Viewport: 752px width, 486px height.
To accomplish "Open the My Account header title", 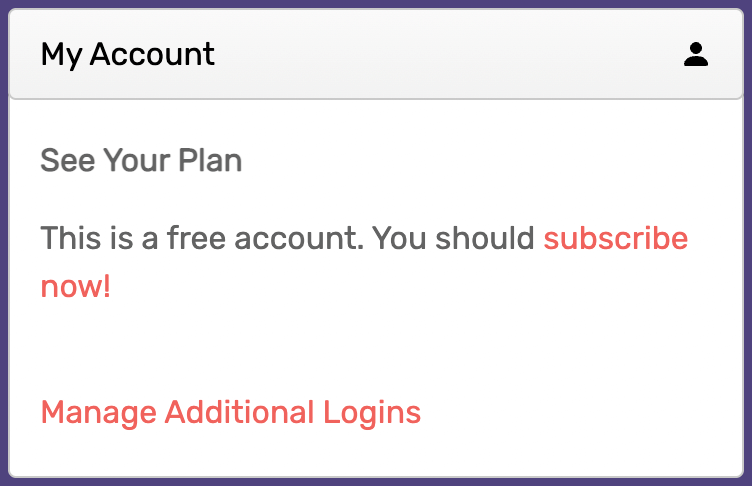I will tap(128, 54).
